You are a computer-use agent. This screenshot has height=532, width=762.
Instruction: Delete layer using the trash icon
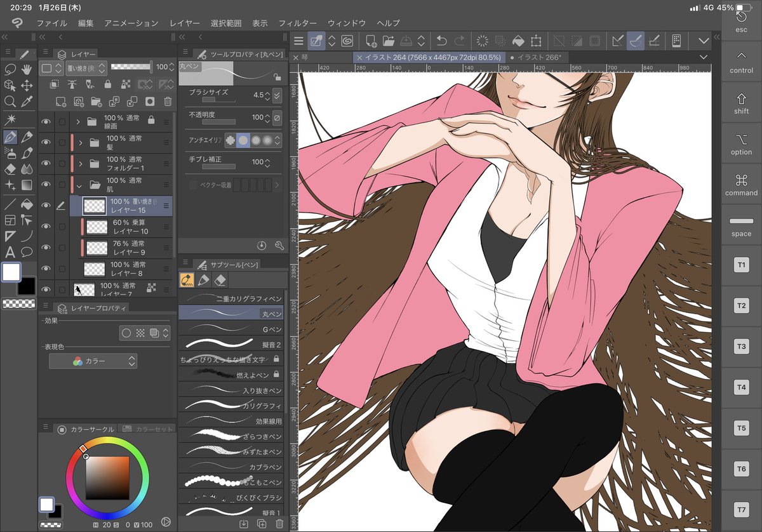tap(168, 101)
